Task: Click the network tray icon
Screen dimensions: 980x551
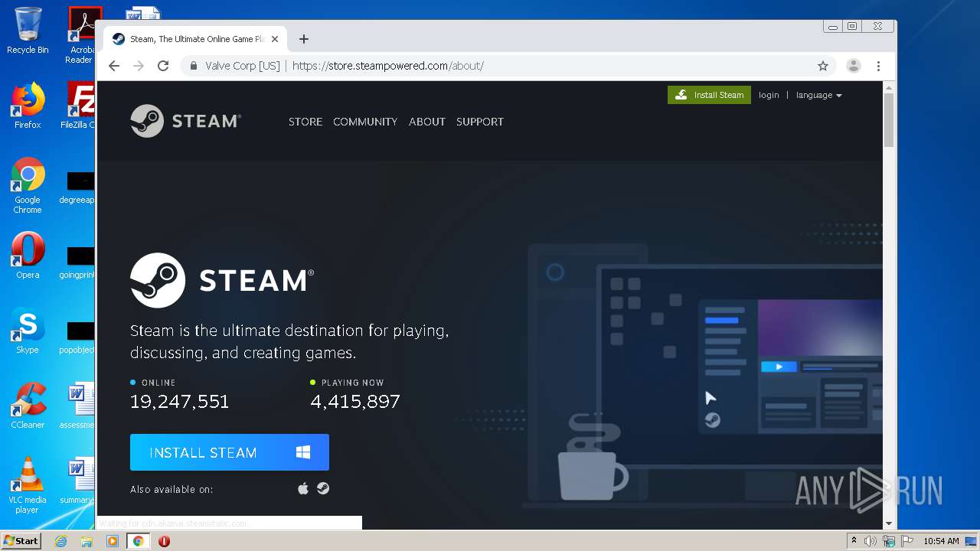Action: (x=889, y=541)
